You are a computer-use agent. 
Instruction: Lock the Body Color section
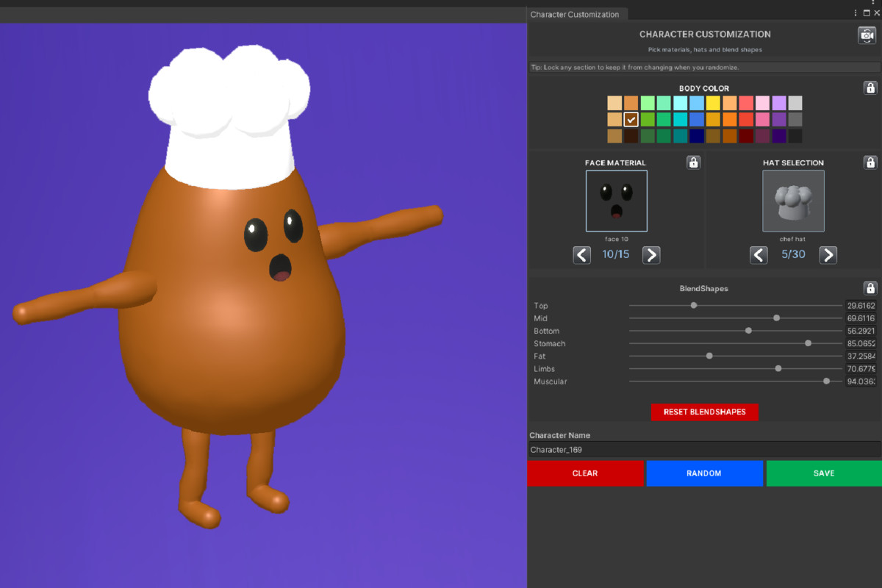pos(870,87)
